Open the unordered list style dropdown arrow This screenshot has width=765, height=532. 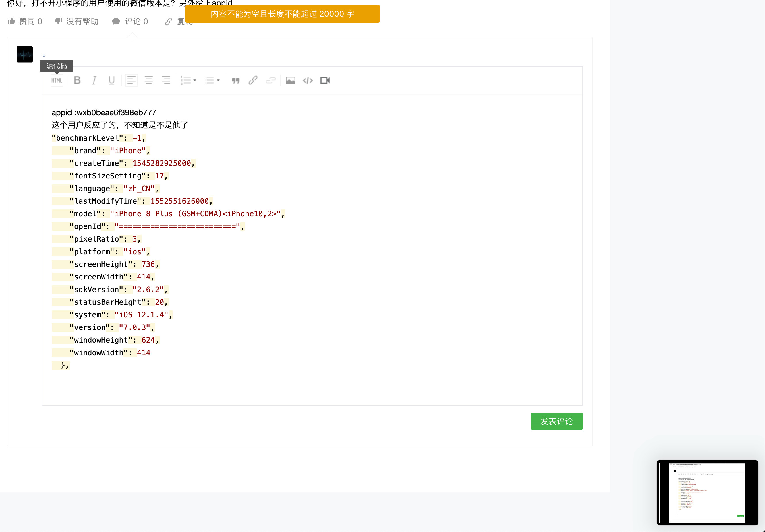pyautogui.click(x=218, y=80)
